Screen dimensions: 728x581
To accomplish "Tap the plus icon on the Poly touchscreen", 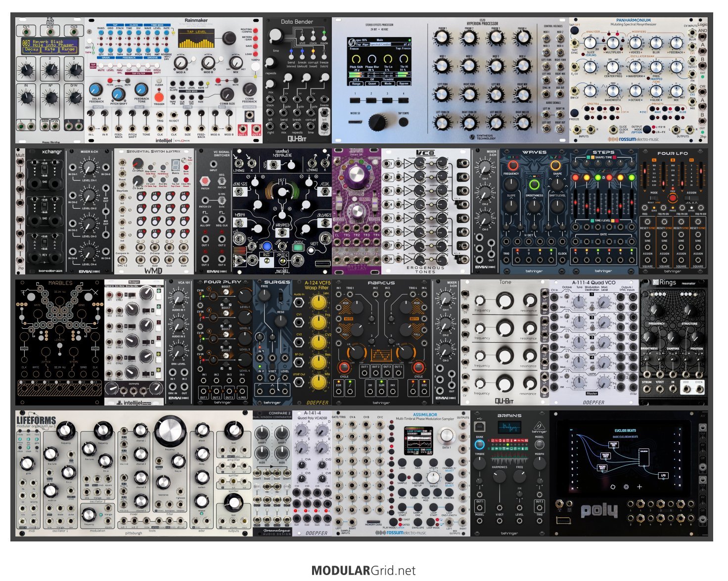I will [639, 487].
